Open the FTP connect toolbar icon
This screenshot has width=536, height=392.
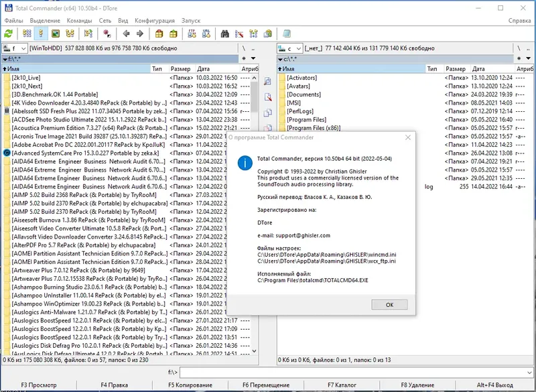(192, 34)
